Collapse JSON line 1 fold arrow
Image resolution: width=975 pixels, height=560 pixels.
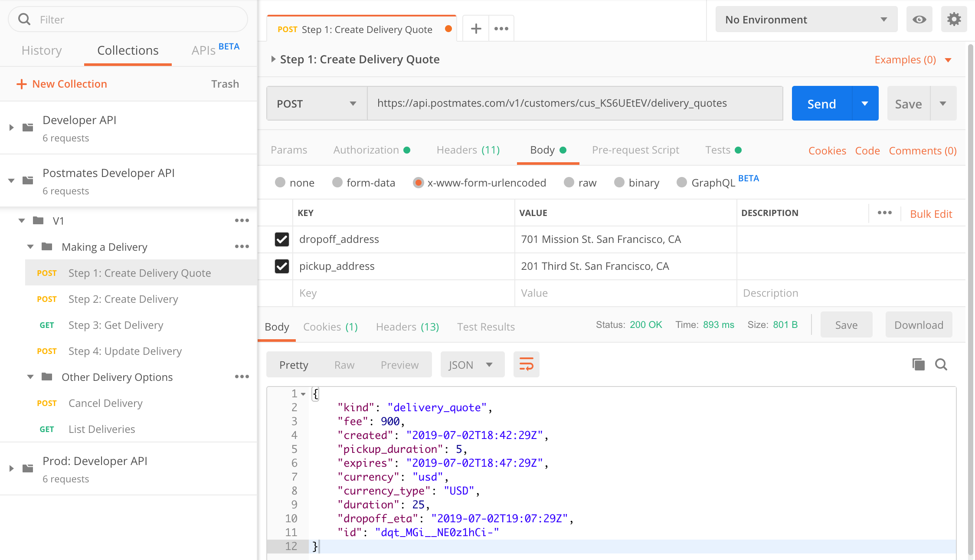pyautogui.click(x=303, y=394)
